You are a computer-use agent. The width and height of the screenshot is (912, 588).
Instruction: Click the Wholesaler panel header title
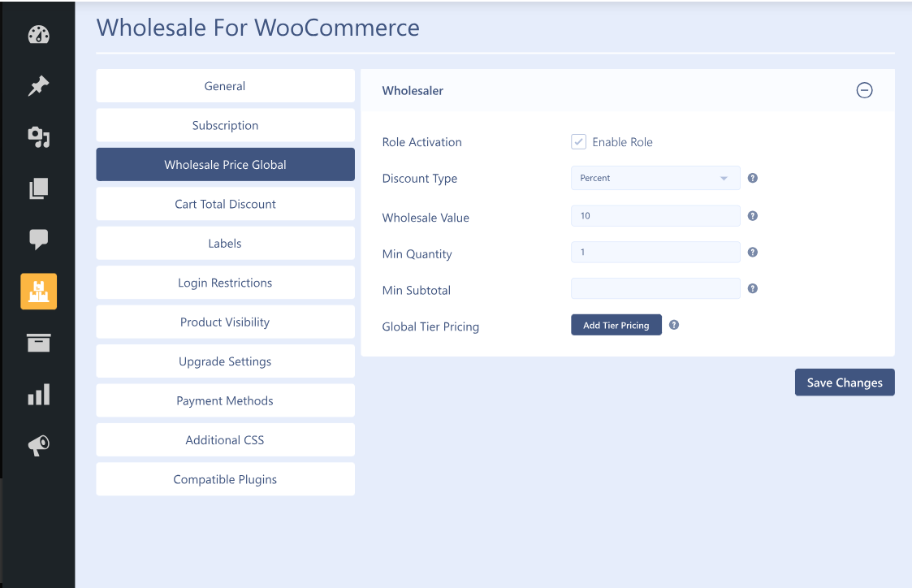(x=413, y=91)
